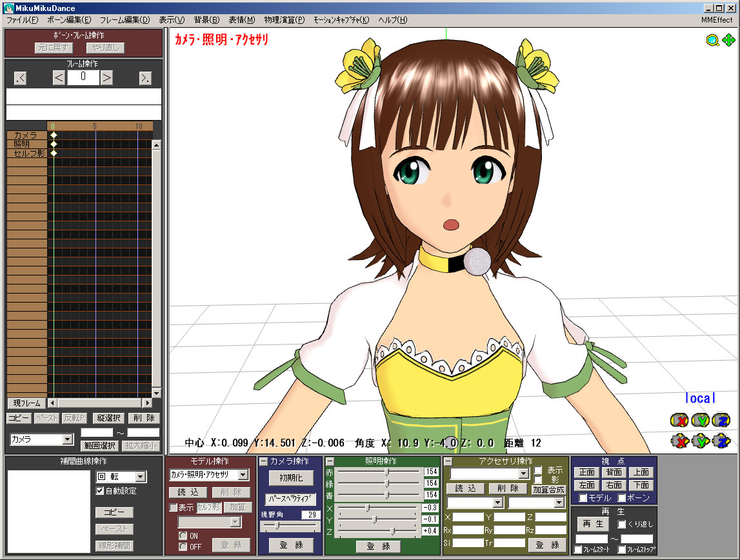This screenshot has height=560, width=740.
Task: Select the ON radio button
Action: tap(183, 536)
